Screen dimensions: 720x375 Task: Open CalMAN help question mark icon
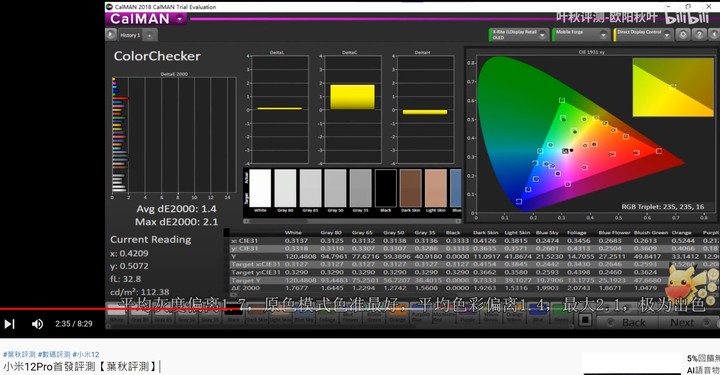[x=699, y=34]
